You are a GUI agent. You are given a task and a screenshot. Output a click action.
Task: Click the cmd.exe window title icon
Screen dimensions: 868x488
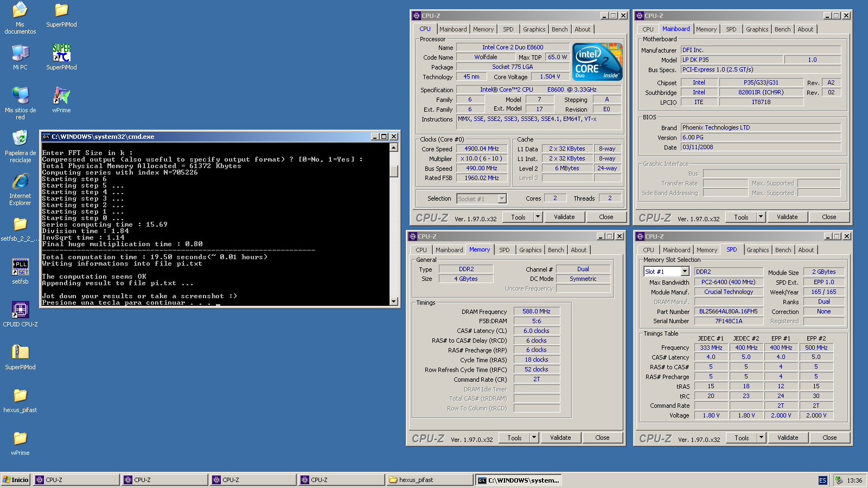46,137
